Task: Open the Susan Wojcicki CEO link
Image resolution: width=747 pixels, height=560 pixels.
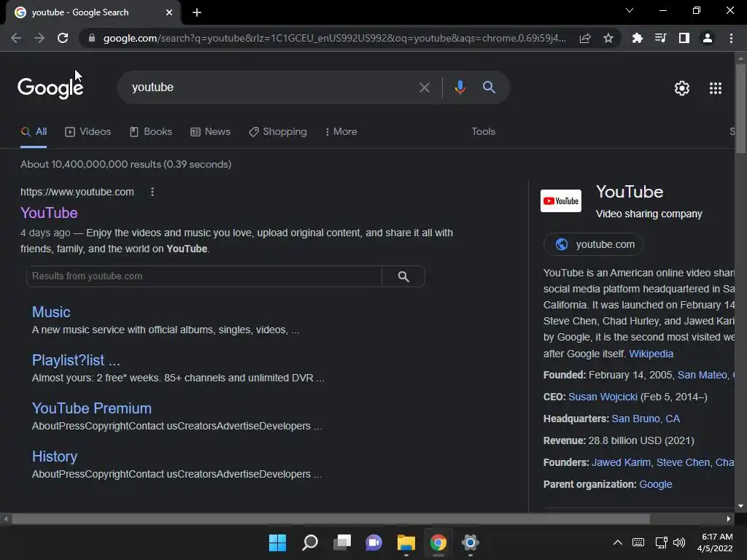Action: point(603,397)
